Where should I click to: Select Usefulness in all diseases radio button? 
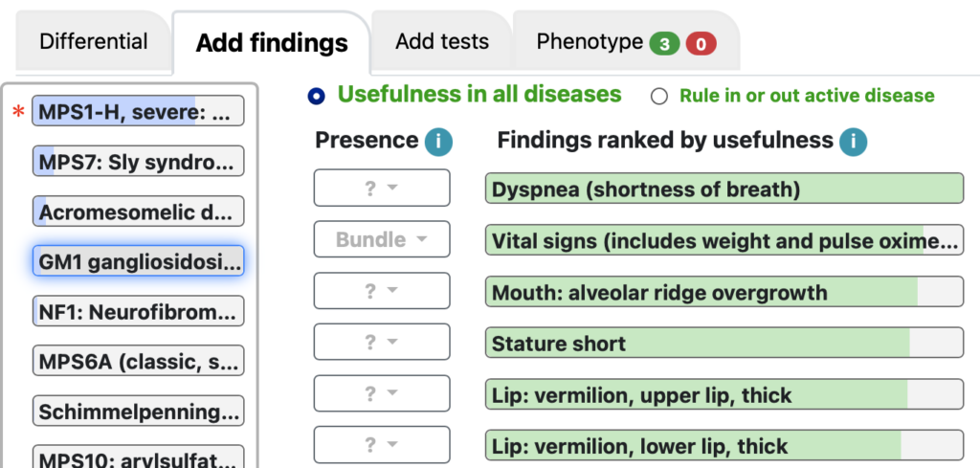[316, 97]
